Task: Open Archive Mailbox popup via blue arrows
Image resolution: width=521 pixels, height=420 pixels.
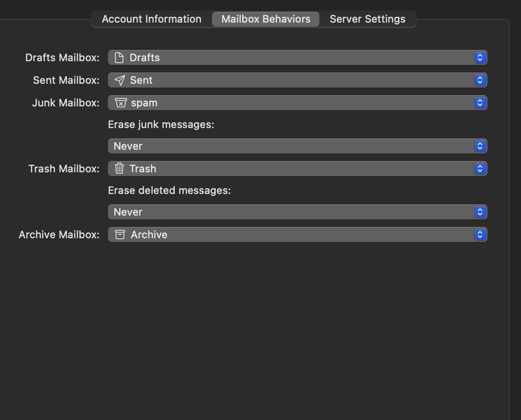Action: click(x=480, y=234)
